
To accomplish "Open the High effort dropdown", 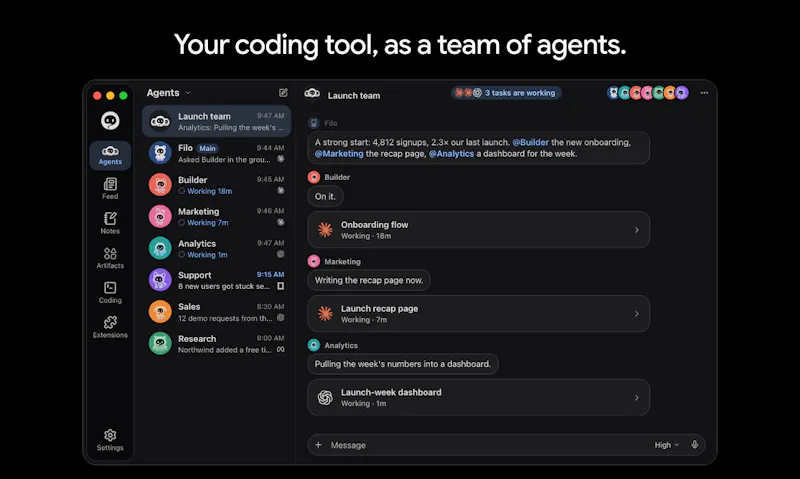I will pyautogui.click(x=666, y=445).
